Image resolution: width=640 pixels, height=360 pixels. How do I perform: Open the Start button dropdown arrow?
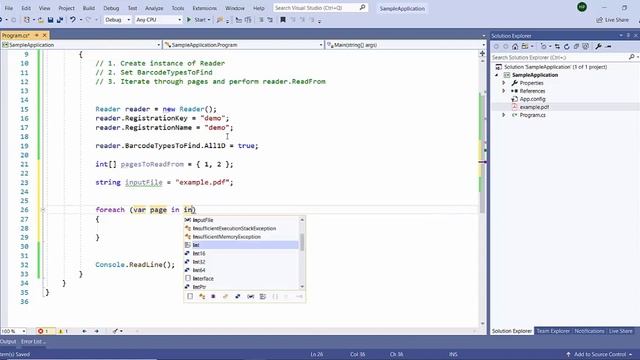point(209,20)
